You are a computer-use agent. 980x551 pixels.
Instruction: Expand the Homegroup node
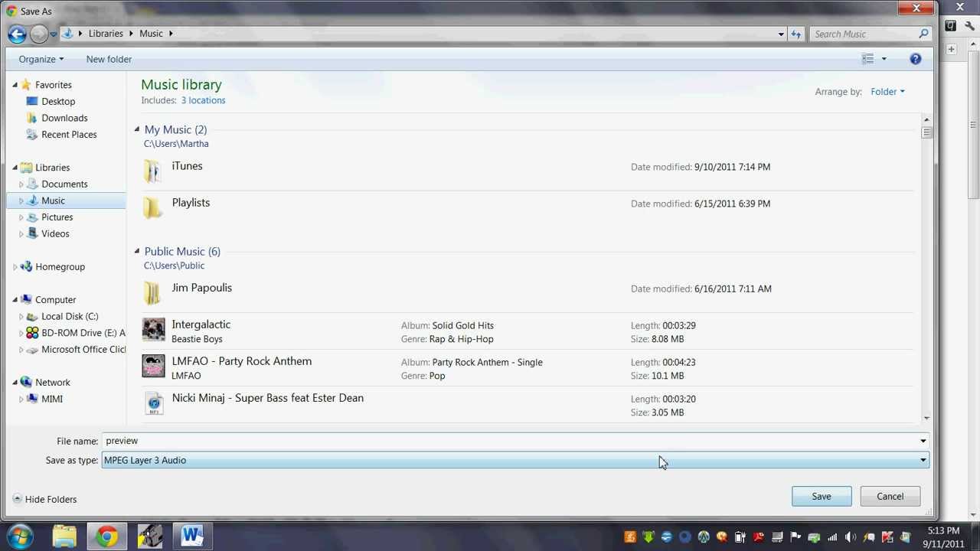(15, 267)
